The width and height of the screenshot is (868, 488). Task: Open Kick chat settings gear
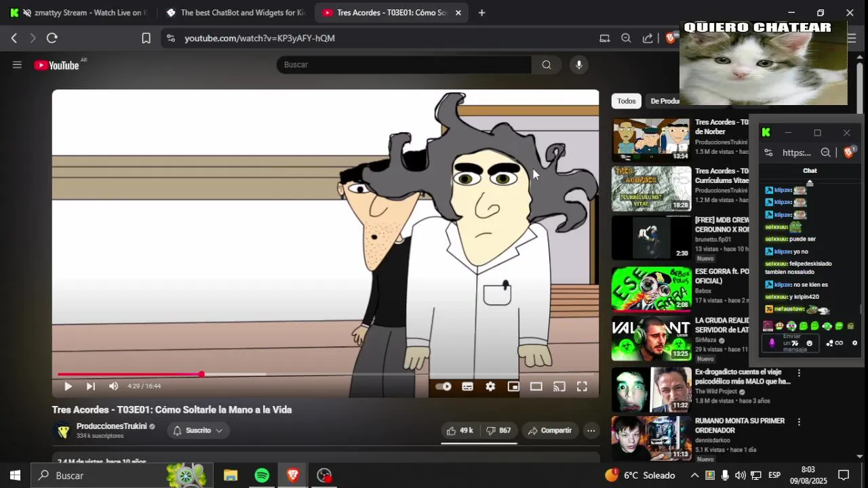[x=854, y=343]
